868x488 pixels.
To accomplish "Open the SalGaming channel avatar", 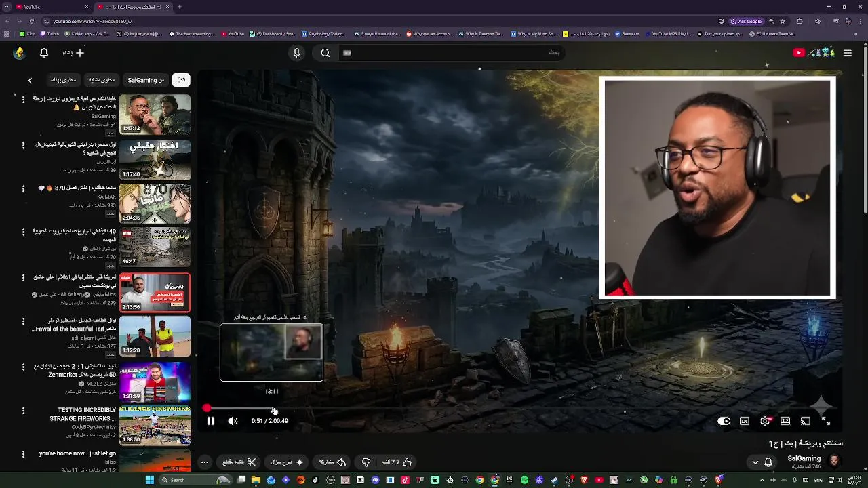I will [x=834, y=462].
